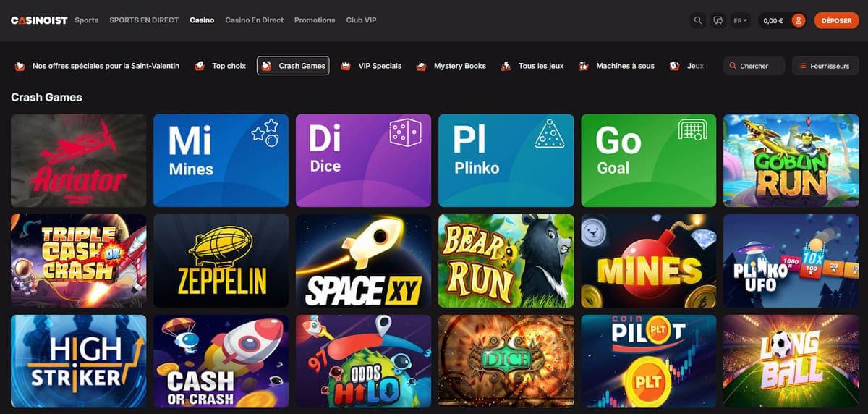Open the Cash or Crash game
The height and width of the screenshot is (414, 868).
(221, 361)
